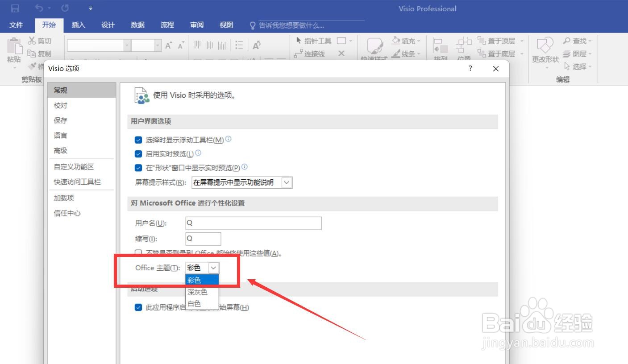Select 语言 in options sidebar
The height and width of the screenshot is (364, 628).
pyautogui.click(x=81, y=136)
